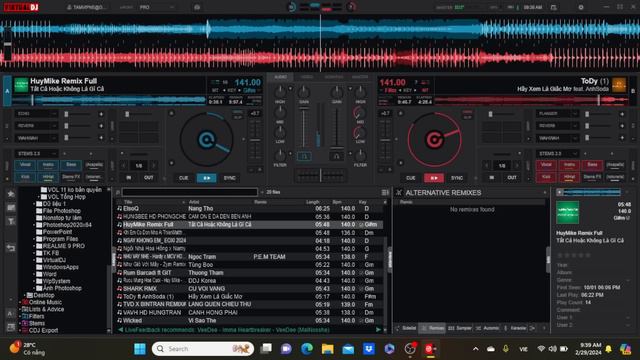Open the Sampler tab in the side panel
Image resolution: width=640 pixels, height=360 pixels.
[x=459, y=328]
